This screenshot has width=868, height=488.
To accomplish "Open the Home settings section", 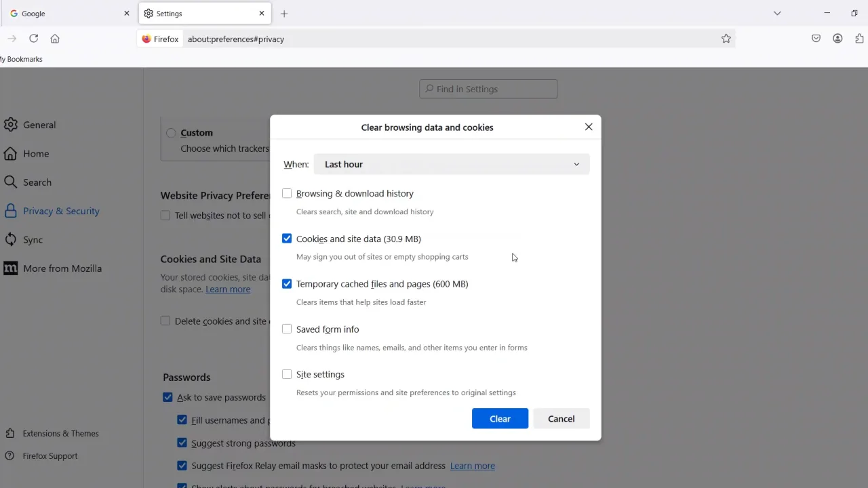I will [36, 154].
